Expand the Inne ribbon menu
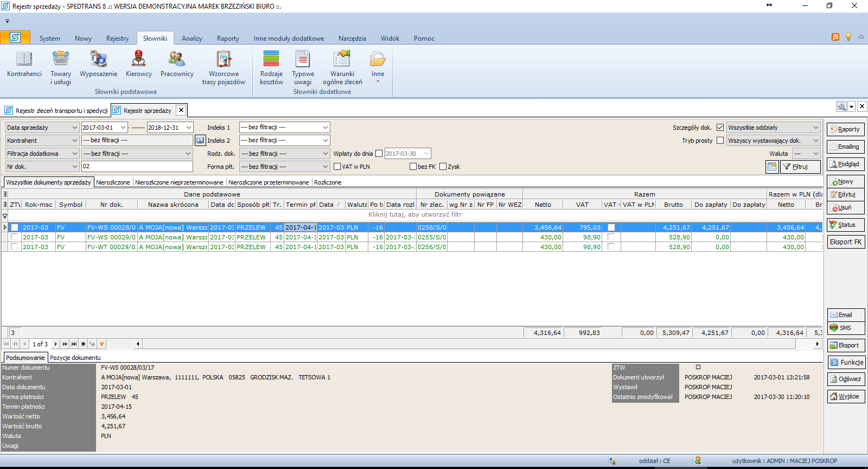 (x=378, y=67)
